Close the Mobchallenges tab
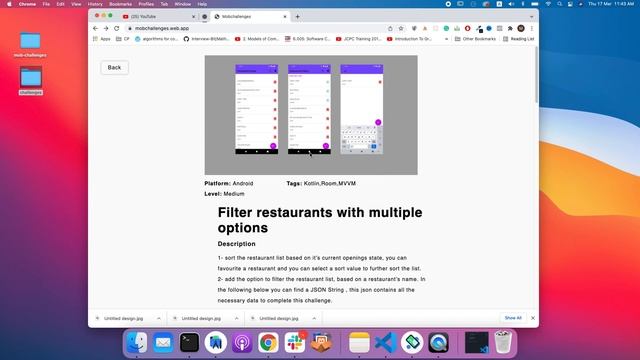The width and height of the screenshot is (640, 360). [x=285, y=16]
